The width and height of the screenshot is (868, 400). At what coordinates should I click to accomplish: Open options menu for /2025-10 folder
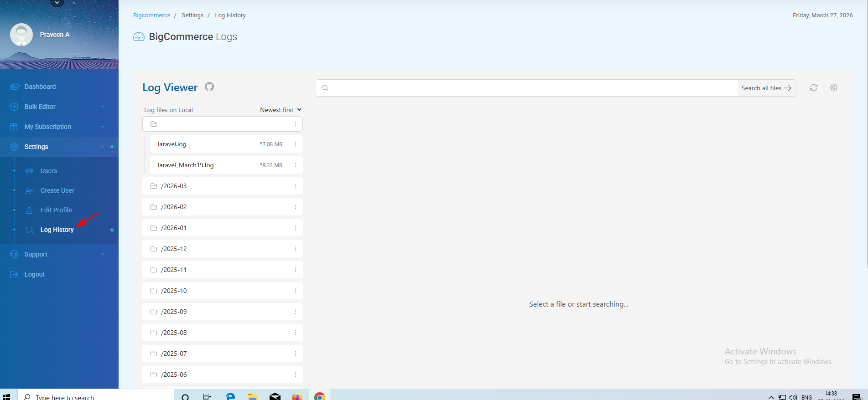296,291
